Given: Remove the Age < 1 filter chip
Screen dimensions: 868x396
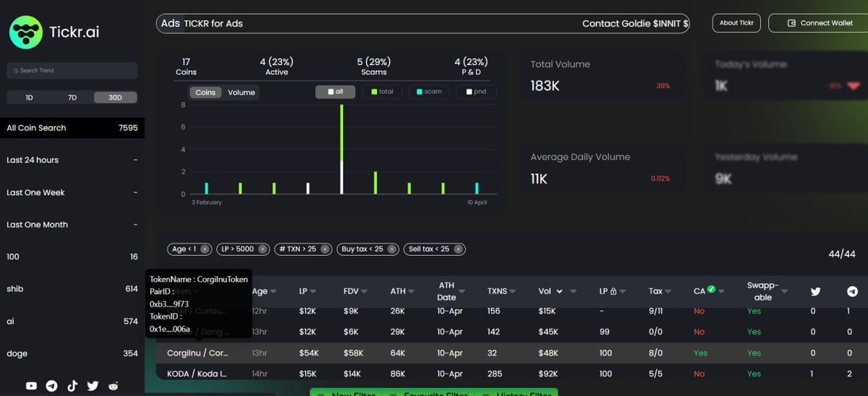Looking at the screenshot, I should coord(205,249).
